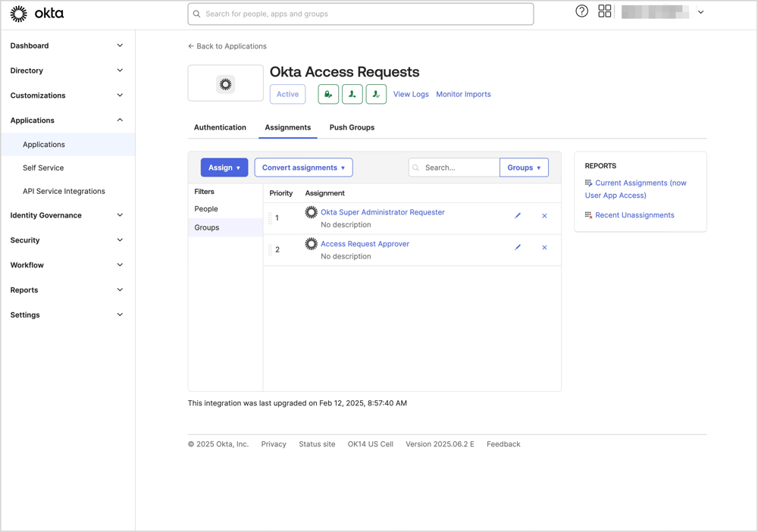Collapse the Applications menu chevron
This screenshot has width=758, height=532.
tap(120, 120)
